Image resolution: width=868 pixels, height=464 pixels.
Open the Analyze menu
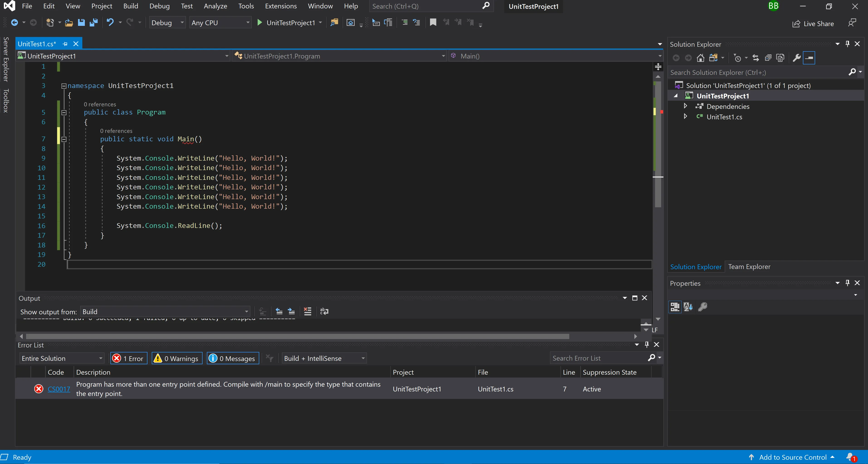215,6
